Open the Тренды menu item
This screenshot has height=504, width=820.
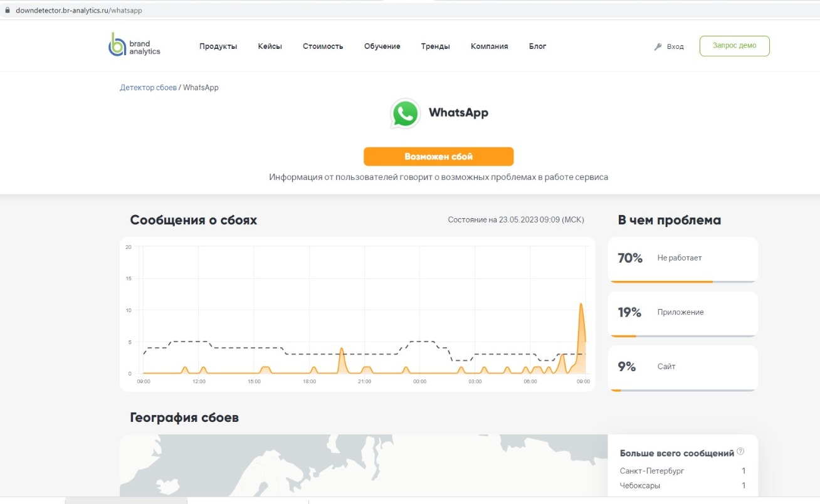(x=435, y=46)
